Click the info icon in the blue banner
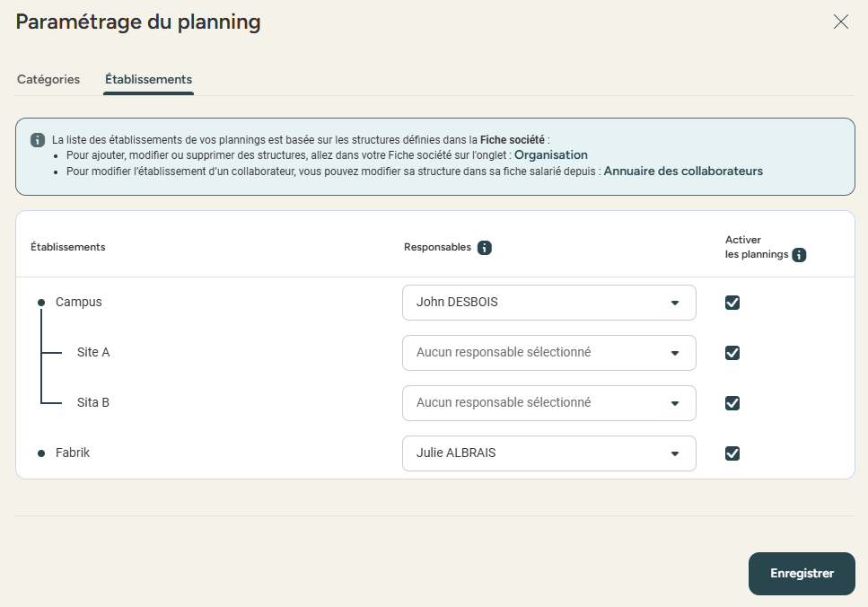Viewport: 868px width, 607px height. [38, 140]
